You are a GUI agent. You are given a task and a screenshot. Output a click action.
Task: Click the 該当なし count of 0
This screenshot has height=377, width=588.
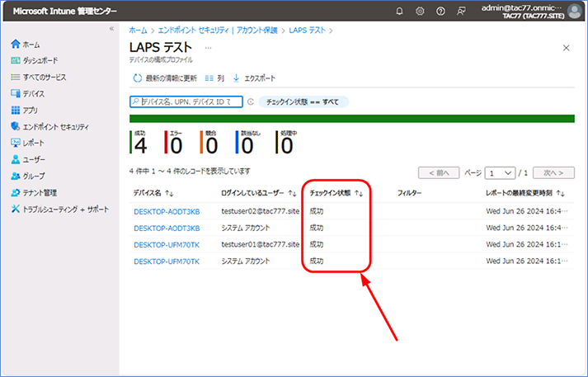(x=247, y=145)
